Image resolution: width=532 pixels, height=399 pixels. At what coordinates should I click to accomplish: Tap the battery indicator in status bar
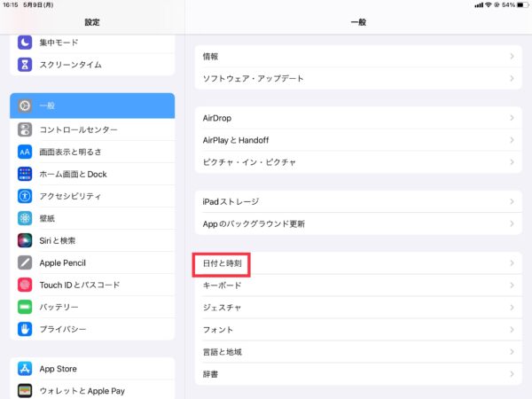523,4
